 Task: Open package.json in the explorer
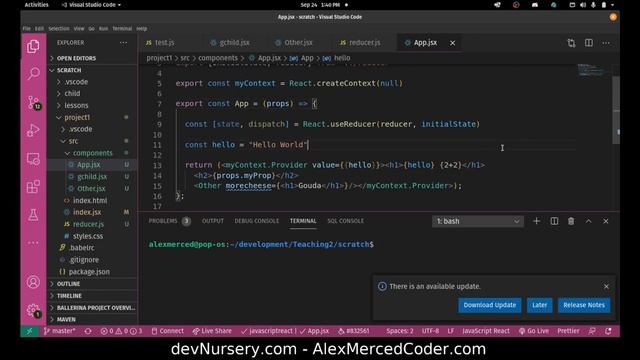[89, 271]
